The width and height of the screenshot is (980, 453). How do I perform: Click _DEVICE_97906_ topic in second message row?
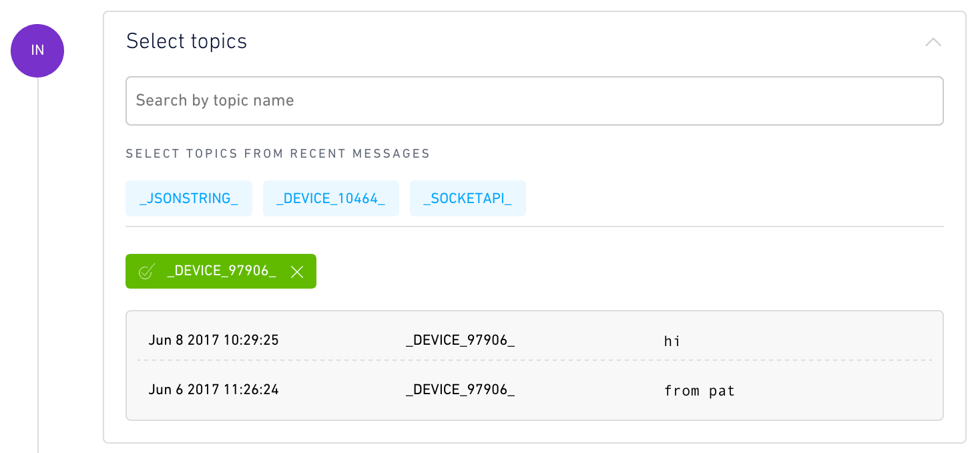pyautogui.click(x=460, y=390)
